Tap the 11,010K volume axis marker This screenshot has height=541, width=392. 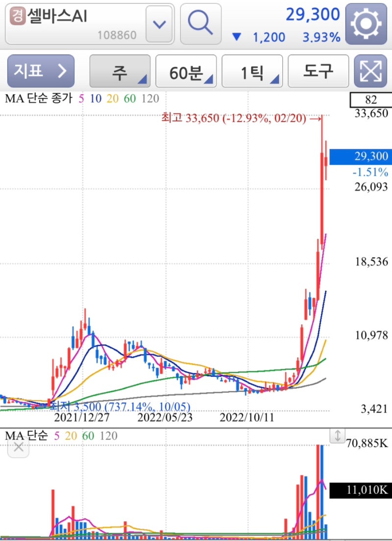click(x=360, y=490)
